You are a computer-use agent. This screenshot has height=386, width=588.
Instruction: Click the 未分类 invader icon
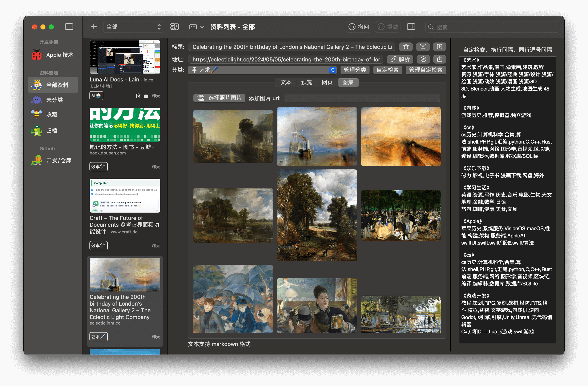pyautogui.click(x=37, y=100)
